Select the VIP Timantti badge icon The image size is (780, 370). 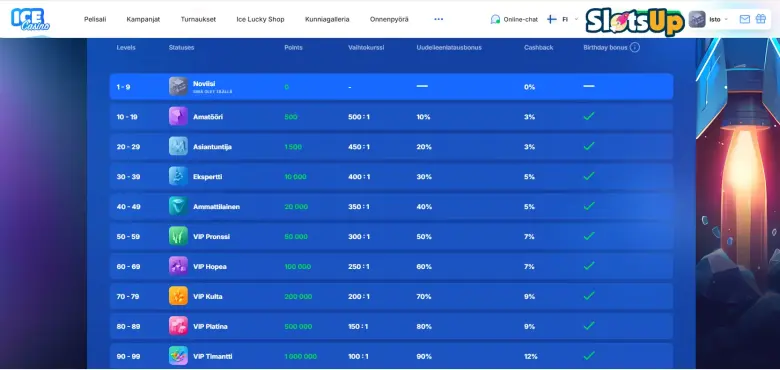click(178, 356)
